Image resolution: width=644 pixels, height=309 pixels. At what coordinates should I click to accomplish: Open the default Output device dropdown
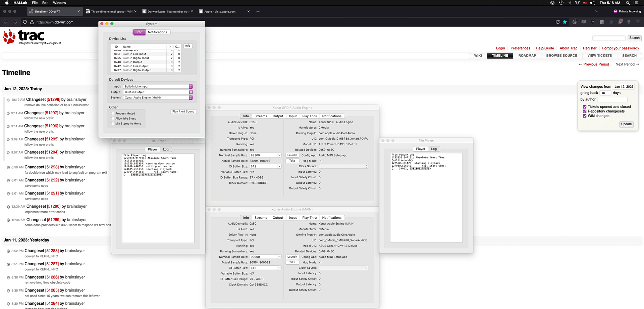[158, 92]
